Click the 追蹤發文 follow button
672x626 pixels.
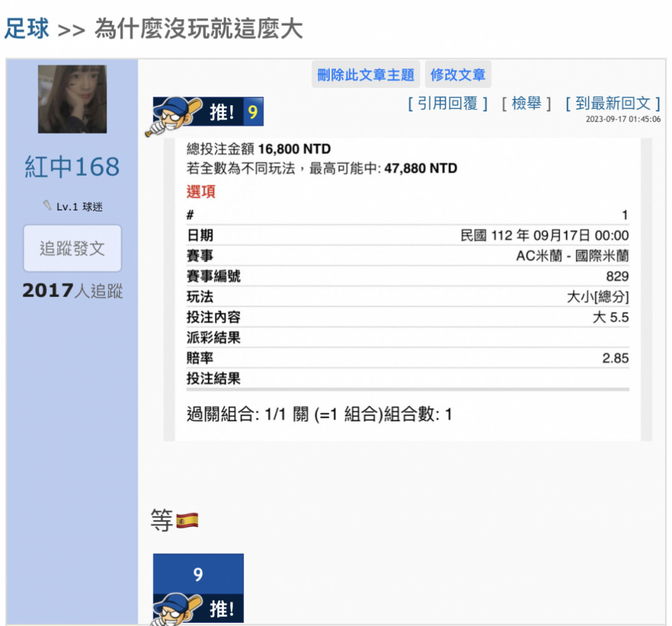click(x=73, y=249)
